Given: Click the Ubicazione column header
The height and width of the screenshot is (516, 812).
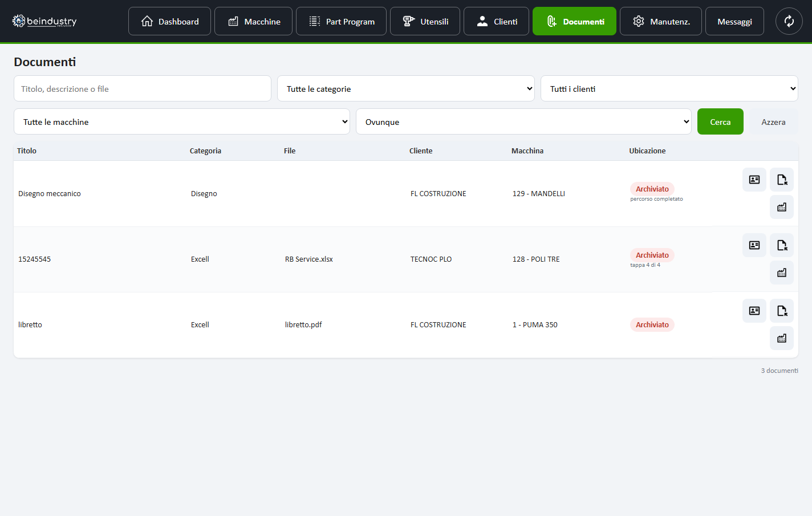Looking at the screenshot, I should tap(647, 151).
